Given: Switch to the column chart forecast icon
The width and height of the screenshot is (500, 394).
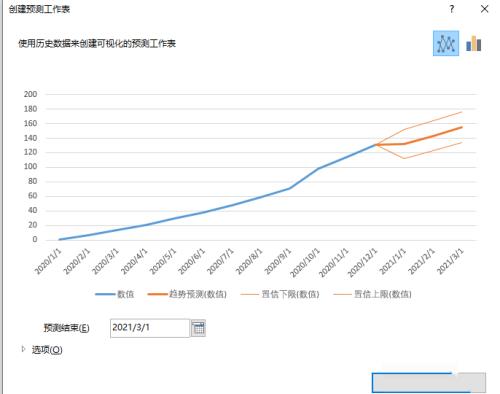Looking at the screenshot, I should (474, 43).
